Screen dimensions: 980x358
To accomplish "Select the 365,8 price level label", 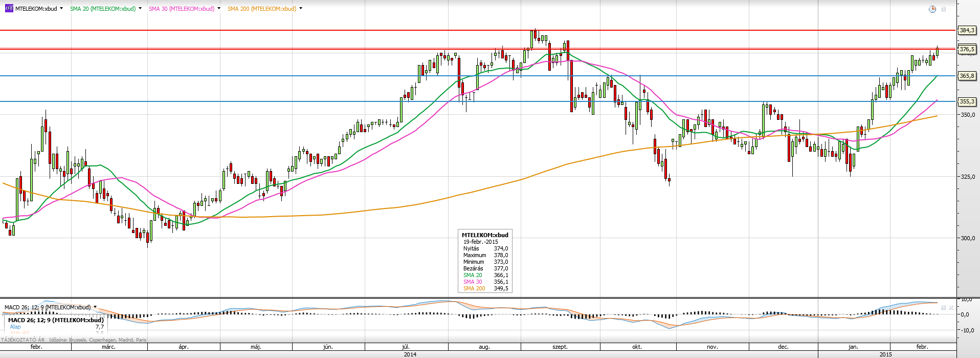I will (x=967, y=76).
